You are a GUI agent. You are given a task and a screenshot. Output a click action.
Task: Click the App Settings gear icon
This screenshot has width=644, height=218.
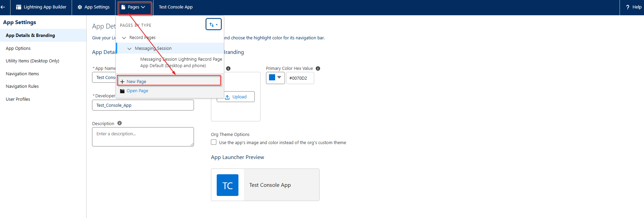80,7
